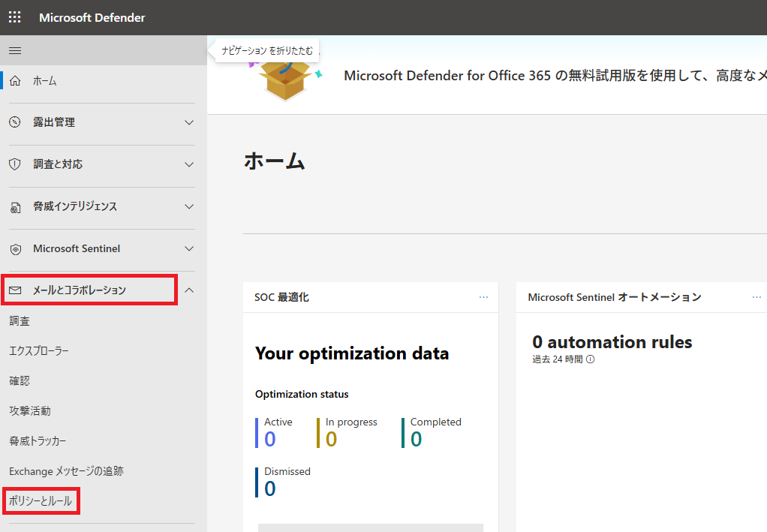Open 攻撃活動 in the sidebar
The width and height of the screenshot is (767, 532).
30,411
